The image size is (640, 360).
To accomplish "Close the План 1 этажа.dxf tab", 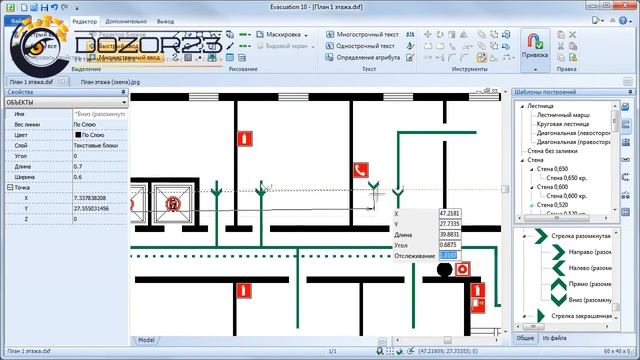I will [x=62, y=82].
